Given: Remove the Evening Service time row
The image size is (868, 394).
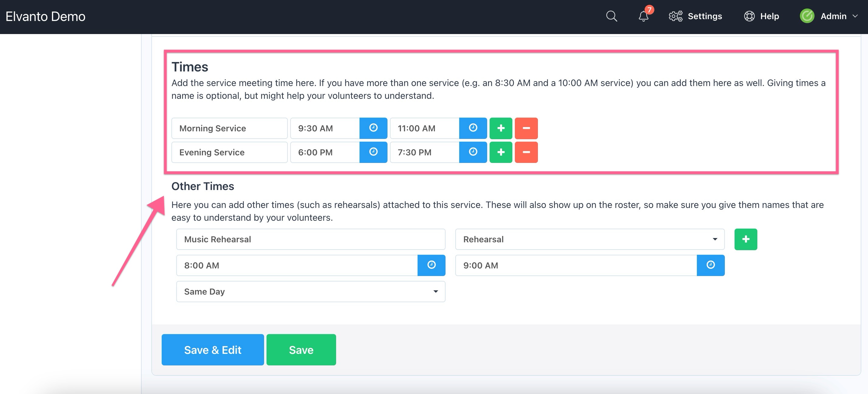Looking at the screenshot, I should [526, 152].
